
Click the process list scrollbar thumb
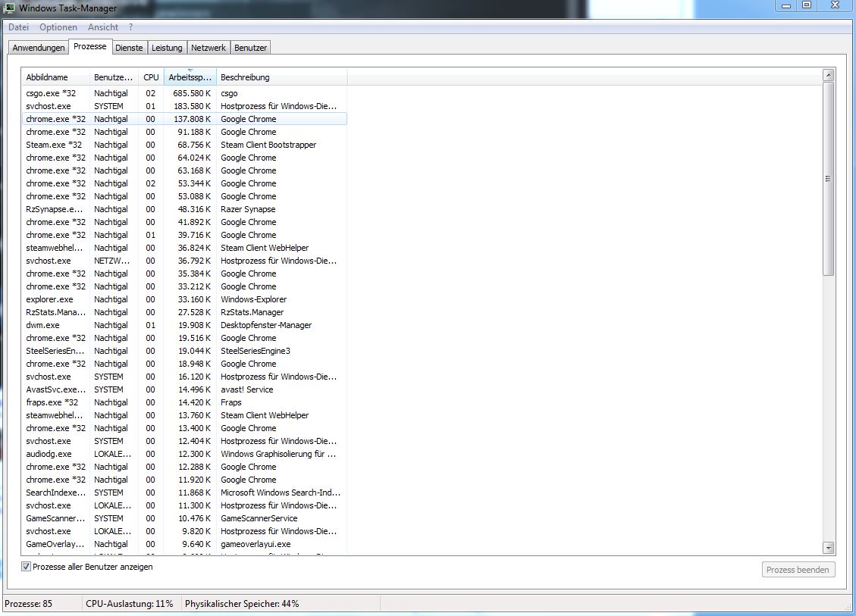828,179
